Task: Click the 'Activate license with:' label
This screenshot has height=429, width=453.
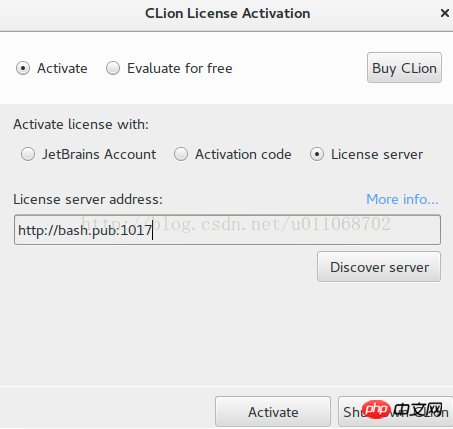Action: coord(81,124)
